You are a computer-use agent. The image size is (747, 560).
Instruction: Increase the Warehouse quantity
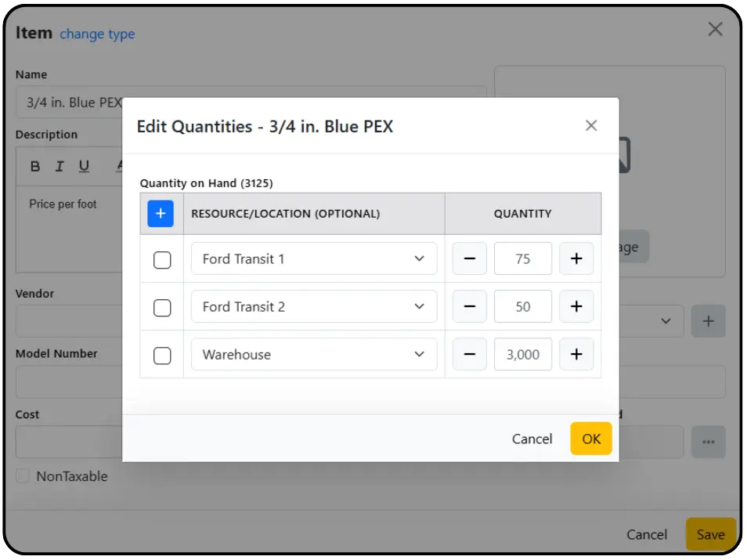tap(576, 353)
